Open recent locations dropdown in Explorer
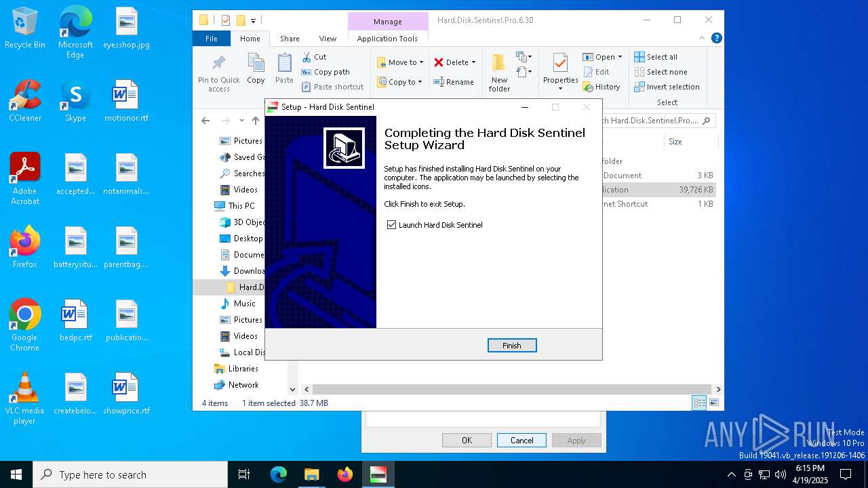The height and width of the screenshot is (488, 868). pyautogui.click(x=241, y=121)
